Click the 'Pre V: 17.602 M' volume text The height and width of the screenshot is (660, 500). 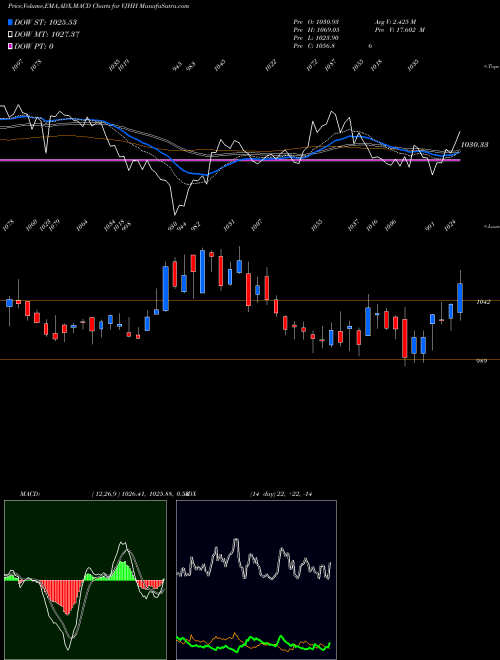click(400, 30)
